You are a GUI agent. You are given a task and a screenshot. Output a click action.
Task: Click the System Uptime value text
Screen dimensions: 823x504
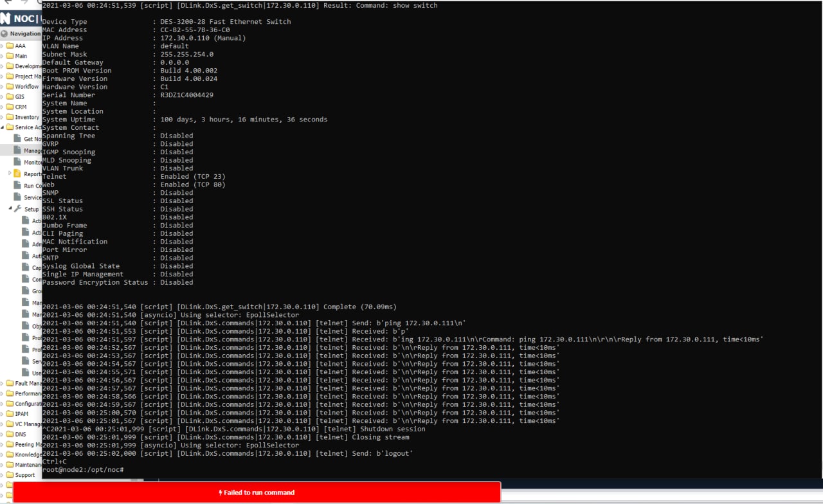coord(244,120)
